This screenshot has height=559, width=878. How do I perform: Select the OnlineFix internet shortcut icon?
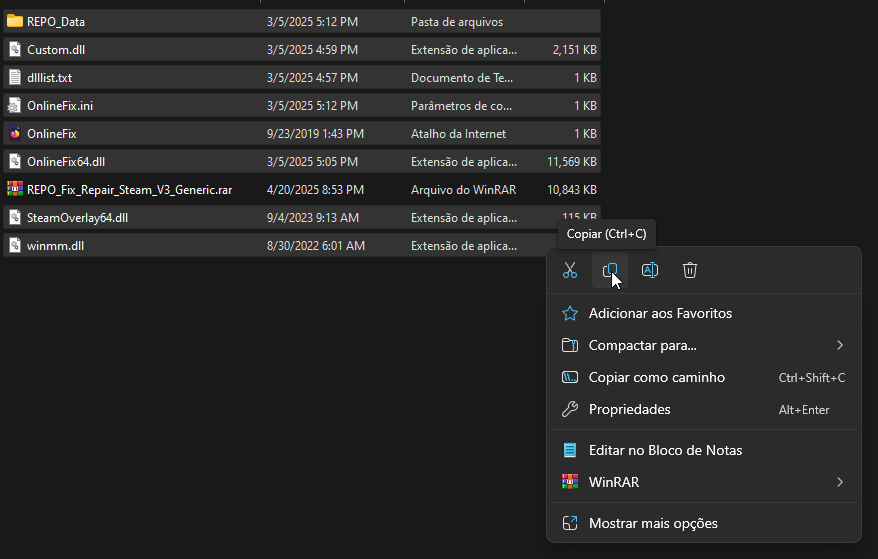point(15,133)
